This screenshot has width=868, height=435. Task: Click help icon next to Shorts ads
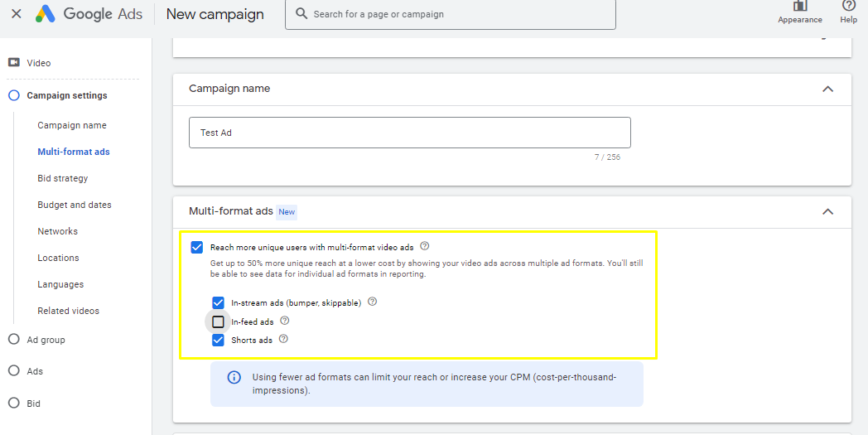coord(283,339)
